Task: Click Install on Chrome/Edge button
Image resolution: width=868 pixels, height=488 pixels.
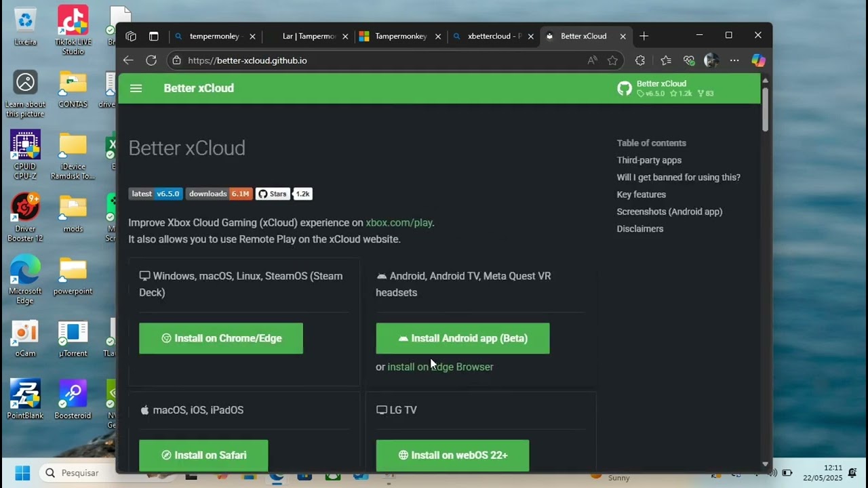Action: coord(221,338)
